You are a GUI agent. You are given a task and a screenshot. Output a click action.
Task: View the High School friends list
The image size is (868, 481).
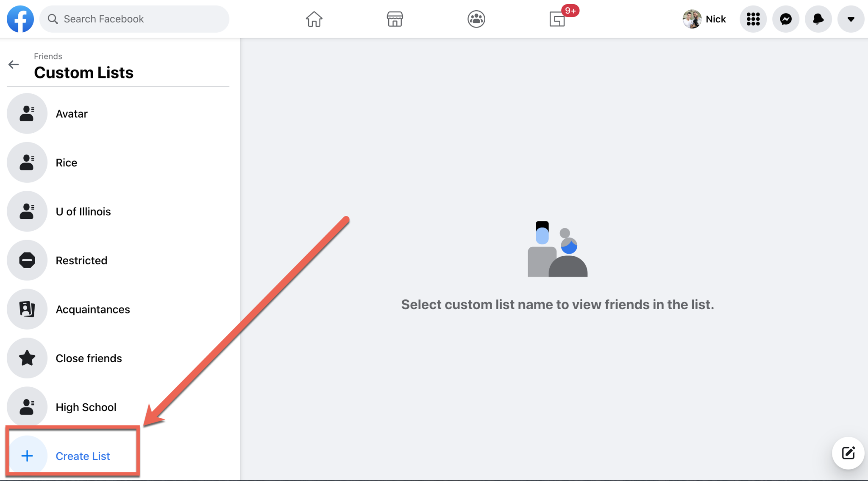tap(86, 407)
